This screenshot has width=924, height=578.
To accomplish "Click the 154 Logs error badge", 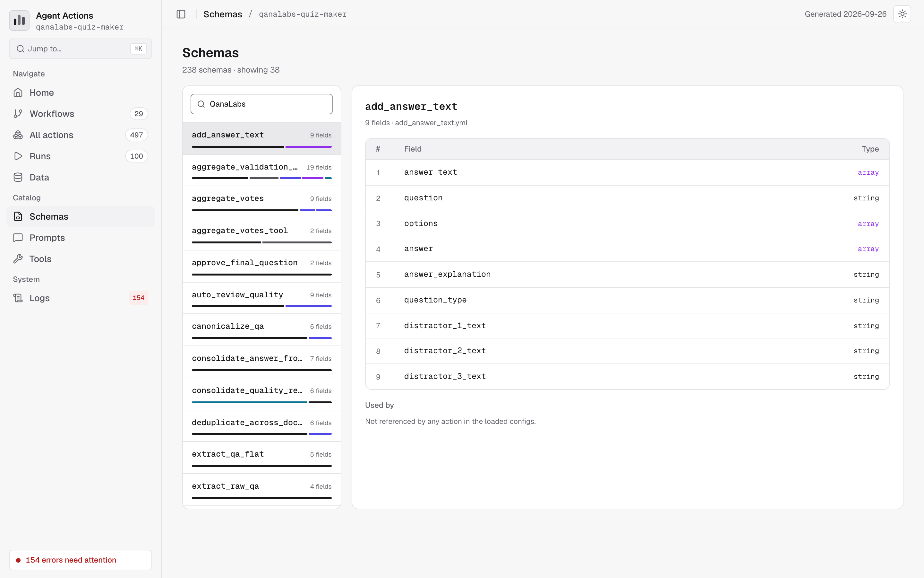I will [x=138, y=298].
